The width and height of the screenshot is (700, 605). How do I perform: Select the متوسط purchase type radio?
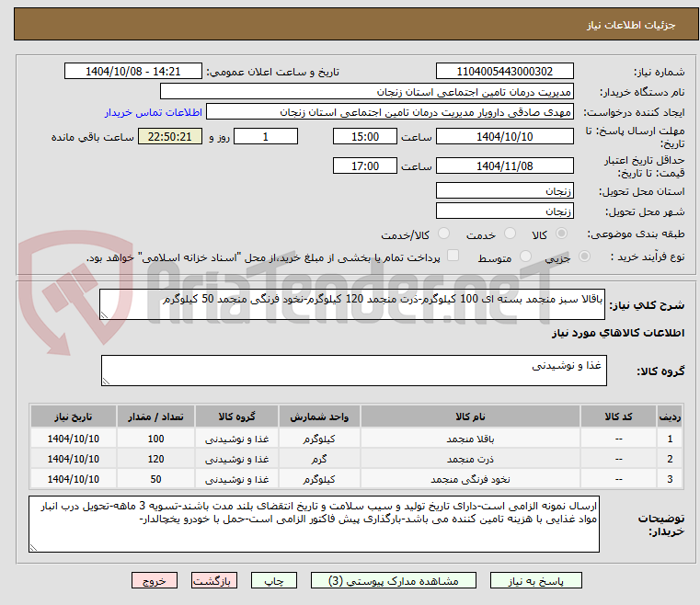526,257
